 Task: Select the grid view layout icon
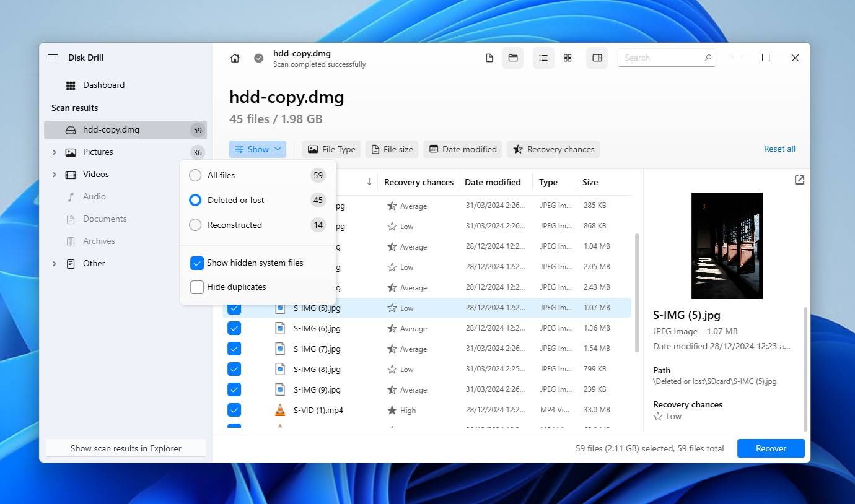pyautogui.click(x=568, y=58)
